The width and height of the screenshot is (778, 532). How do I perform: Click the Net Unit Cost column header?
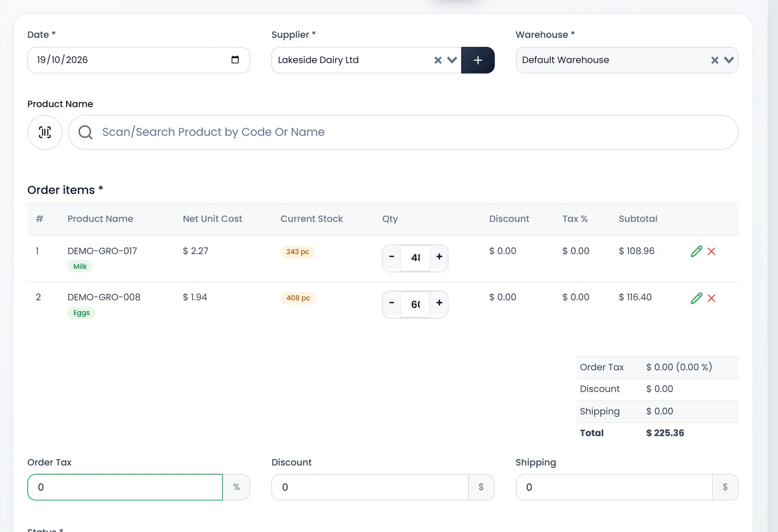tap(212, 219)
